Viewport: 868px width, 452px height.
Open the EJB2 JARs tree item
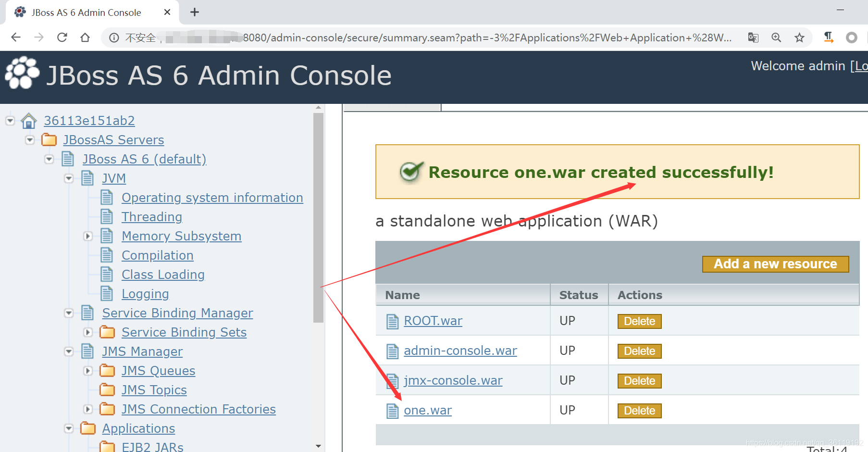pyautogui.click(x=152, y=447)
